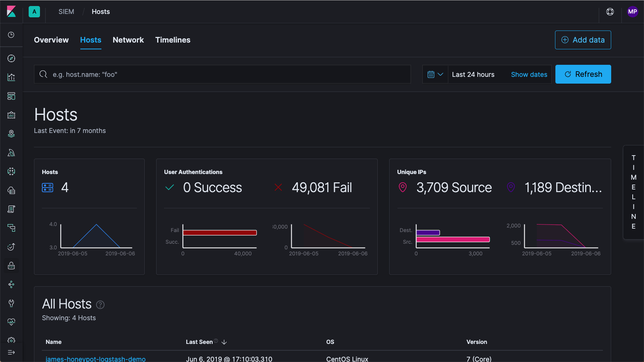Open Maps icon in sidebar

[11, 134]
